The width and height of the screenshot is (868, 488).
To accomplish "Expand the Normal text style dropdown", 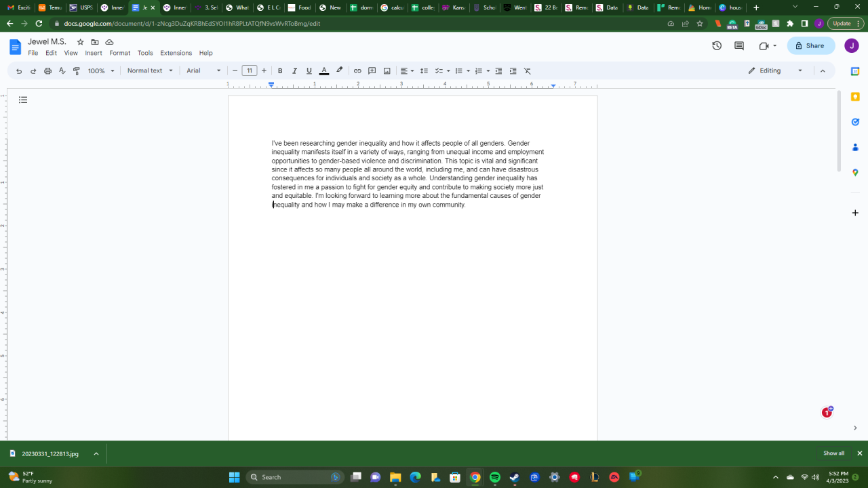I will point(150,70).
